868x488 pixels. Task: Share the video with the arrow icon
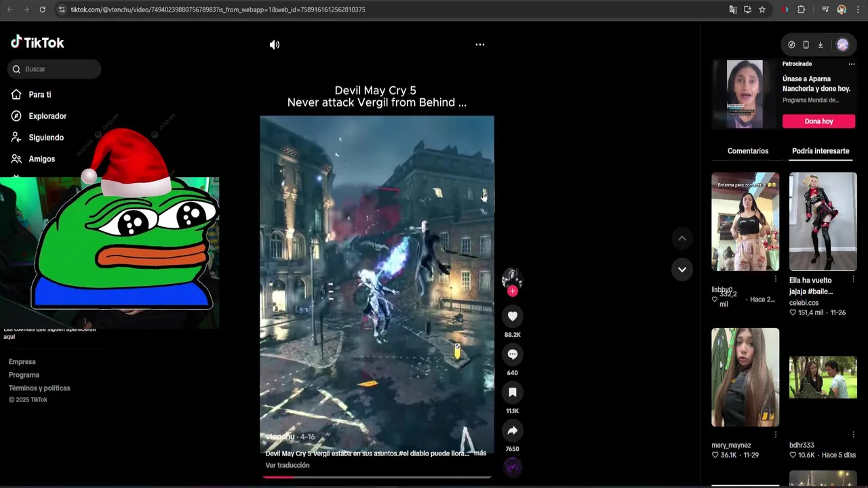(513, 430)
